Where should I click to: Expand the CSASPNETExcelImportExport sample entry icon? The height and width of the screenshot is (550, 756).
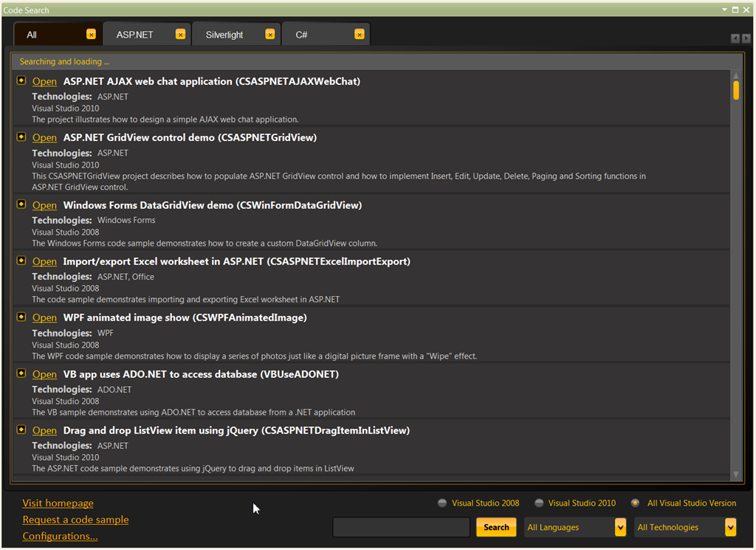21,261
